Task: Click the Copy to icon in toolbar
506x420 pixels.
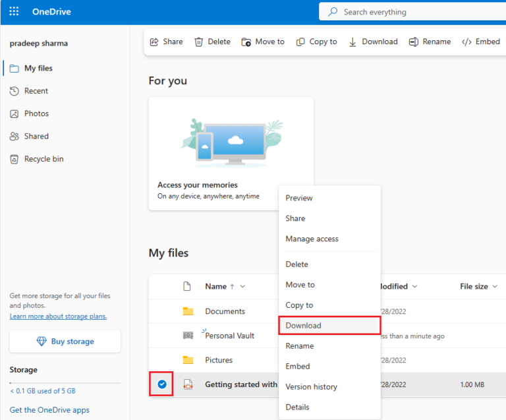Action: 300,42
